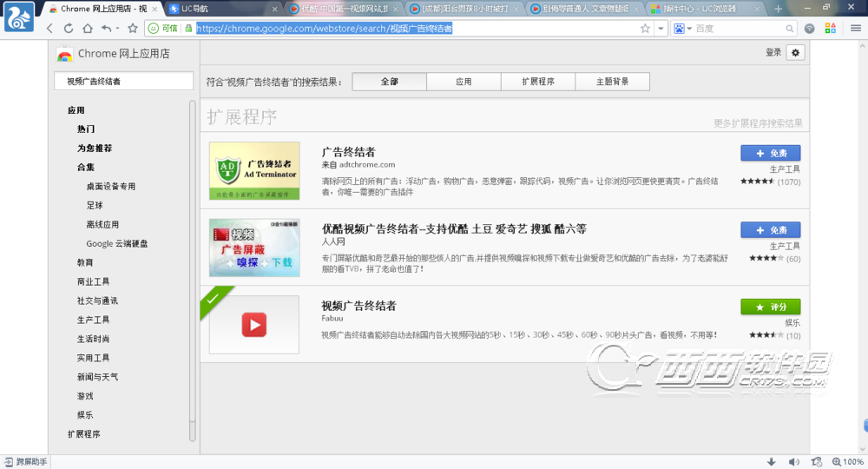Image resolution: width=868 pixels, height=469 pixels.
Task: Switch to the 插件中心 UC浏览器 tab
Action: click(x=707, y=9)
